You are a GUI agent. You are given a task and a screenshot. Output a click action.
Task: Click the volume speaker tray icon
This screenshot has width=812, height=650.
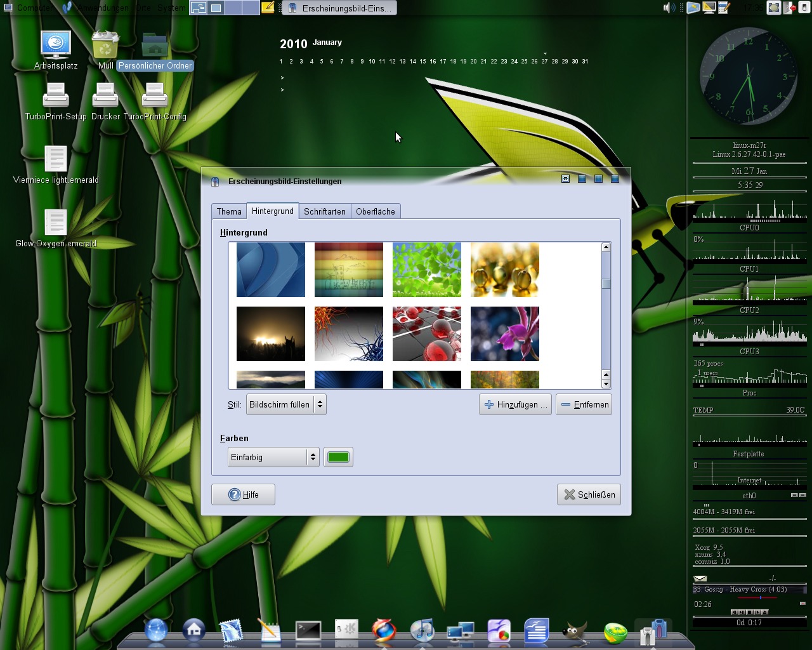pos(668,8)
